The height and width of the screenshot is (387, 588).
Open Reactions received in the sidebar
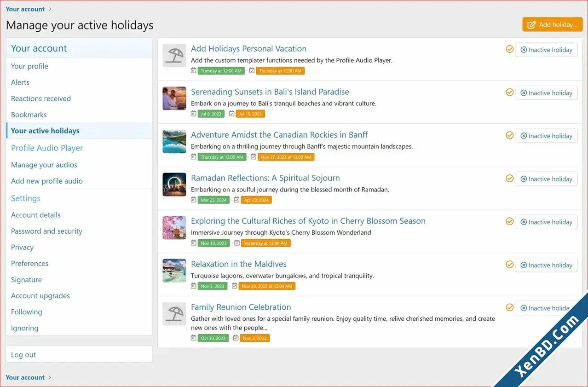41,98
